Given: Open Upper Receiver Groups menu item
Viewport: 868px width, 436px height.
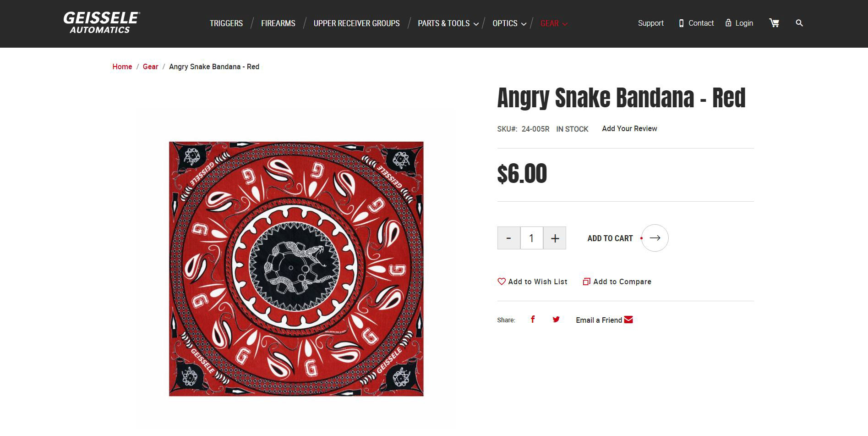Looking at the screenshot, I should click(356, 23).
